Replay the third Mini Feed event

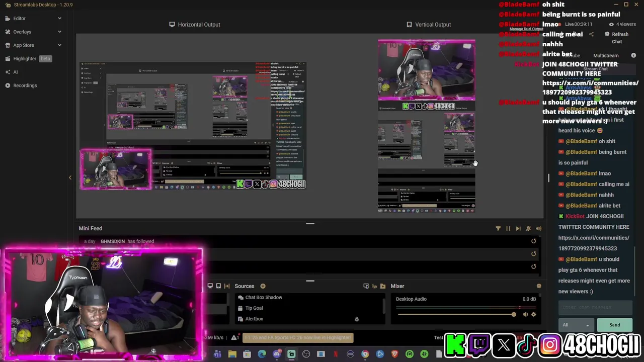coord(533,266)
